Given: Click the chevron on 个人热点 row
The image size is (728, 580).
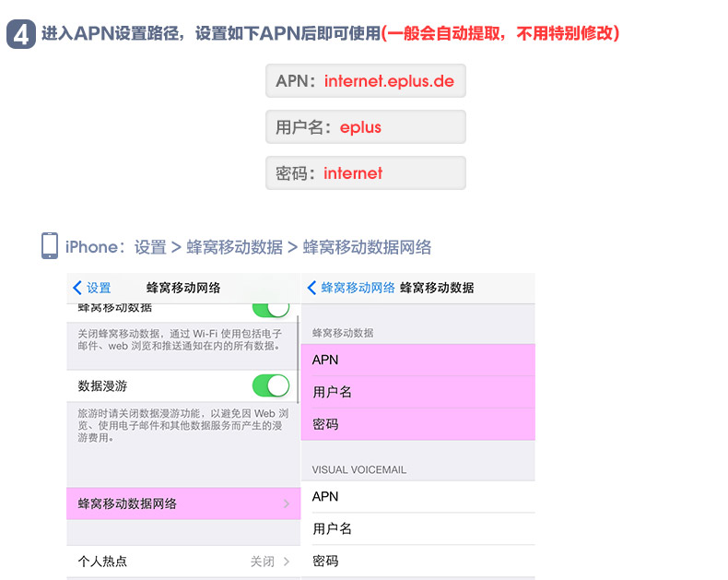Looking at the screenshot, I should tap(287, 561).
